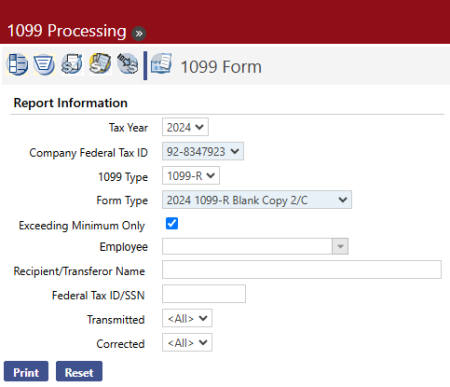Expand Company Federal Tax ID dropdown
Image resolution: width=450 pixels, height=387 pixels.
point(203,151)
